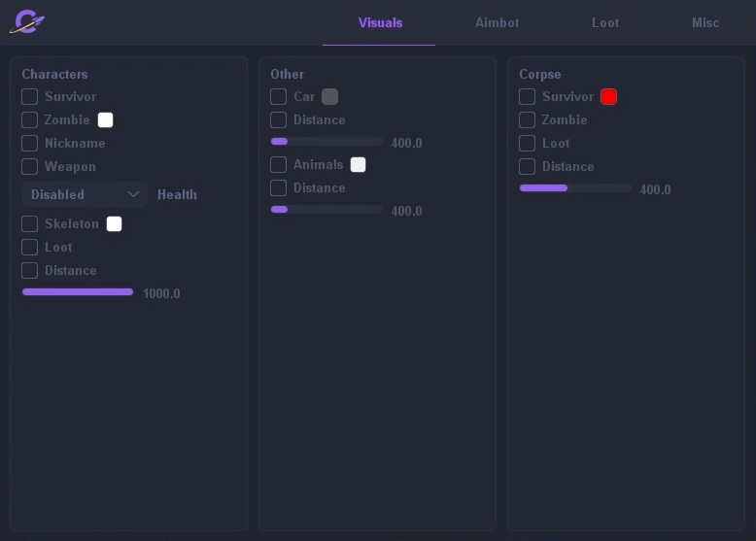Click the red Corpse Survivor color swatch
The width and height of the screenshot is (756, 541).
[609, 96]
